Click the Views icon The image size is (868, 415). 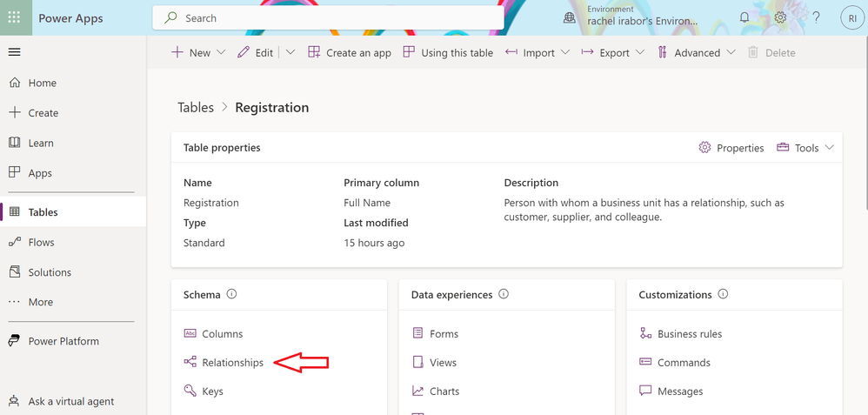(417, 362)
